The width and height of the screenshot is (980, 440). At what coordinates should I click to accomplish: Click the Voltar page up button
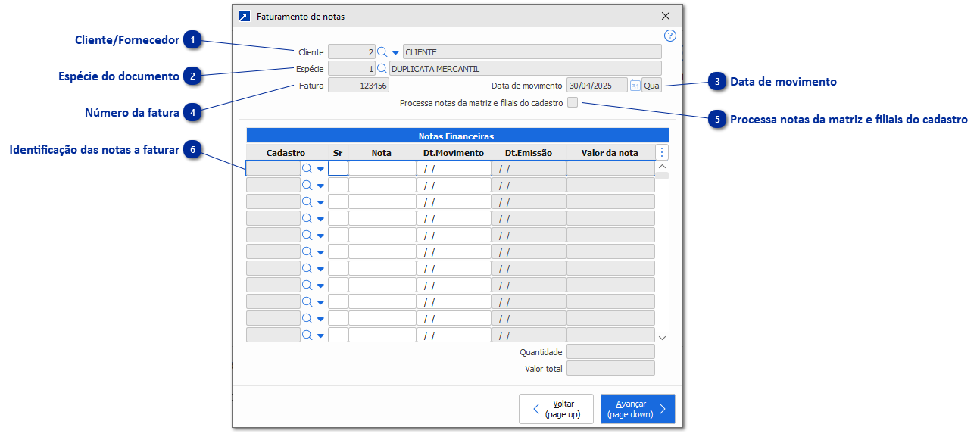pos(556,408)
